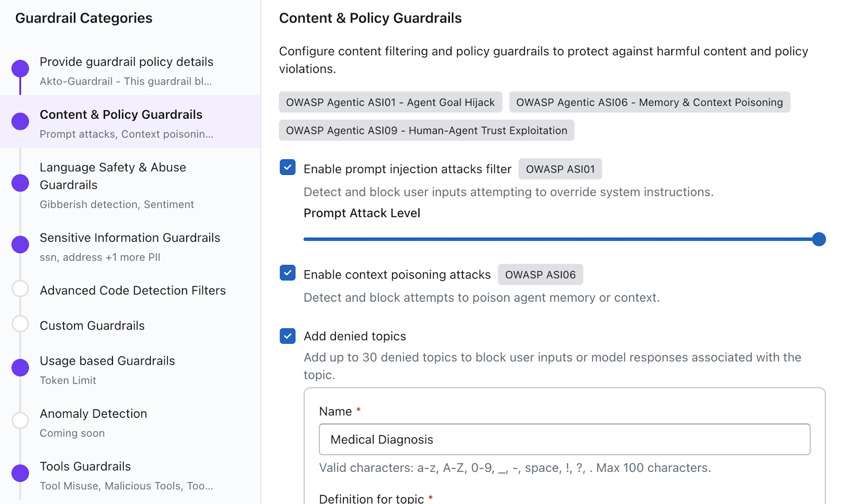841x504 pixels.
Task: Open the Language Safety & Abuse Guardrails section
Action: pyautogui.click(x=112, y=176)
